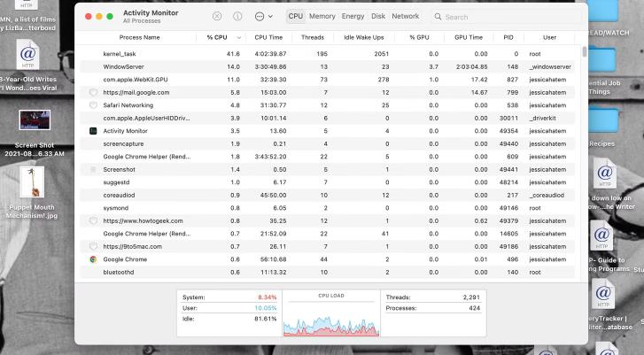Switch to the Disk tab
This screenshot has height=355, width=644.
pos(378,16)
